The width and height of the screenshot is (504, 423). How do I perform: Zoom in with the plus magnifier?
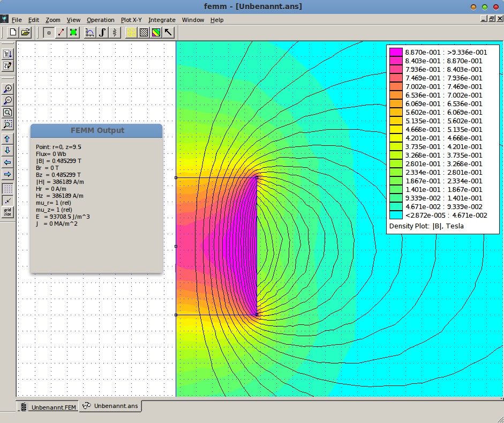click(x=7, y=89)
